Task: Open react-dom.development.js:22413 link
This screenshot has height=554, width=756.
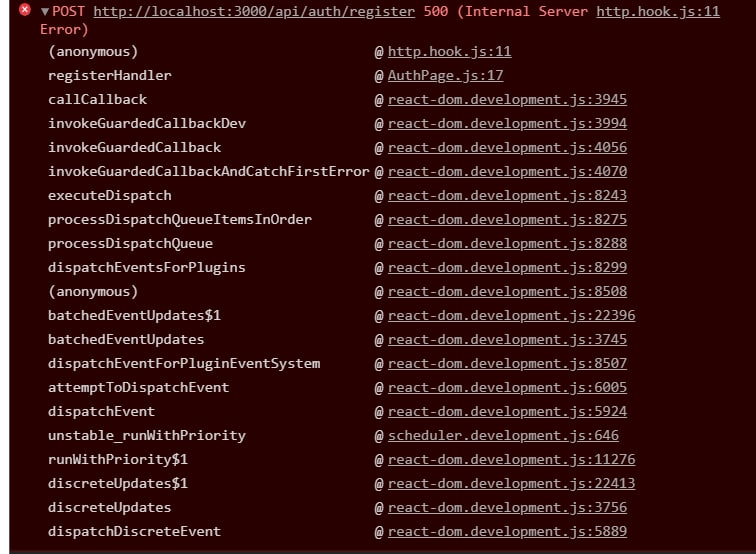Action: click(511, 483)
